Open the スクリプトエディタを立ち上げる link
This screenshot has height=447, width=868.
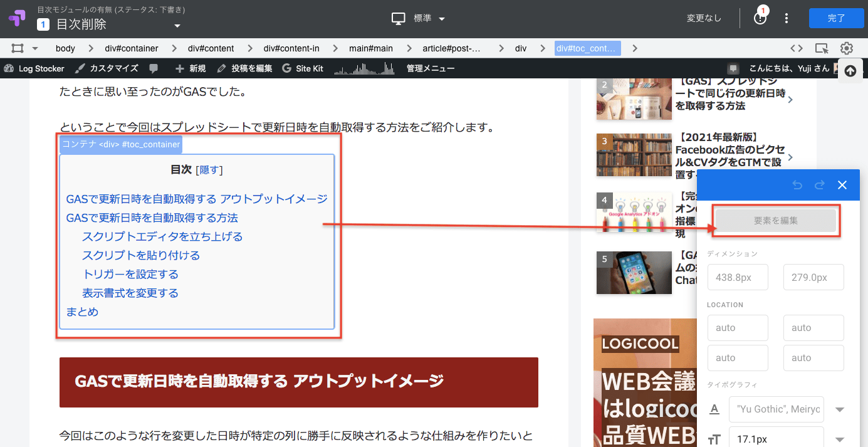162,236
